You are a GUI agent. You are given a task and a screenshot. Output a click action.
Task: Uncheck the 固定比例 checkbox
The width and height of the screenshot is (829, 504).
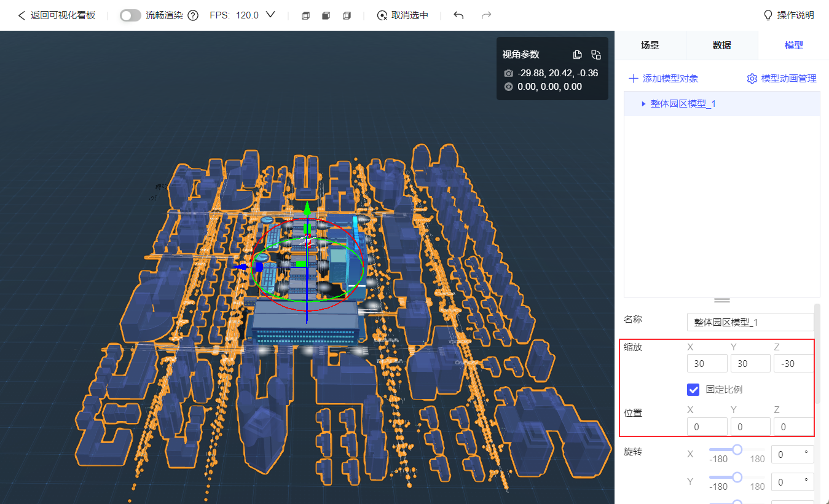click(x=694, y=389)
